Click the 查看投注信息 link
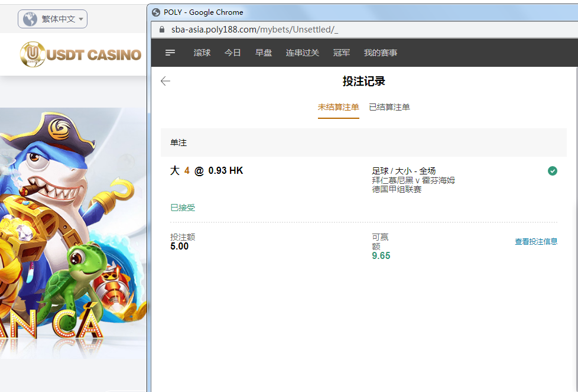The image size is (578, 392). coord(536,241)
